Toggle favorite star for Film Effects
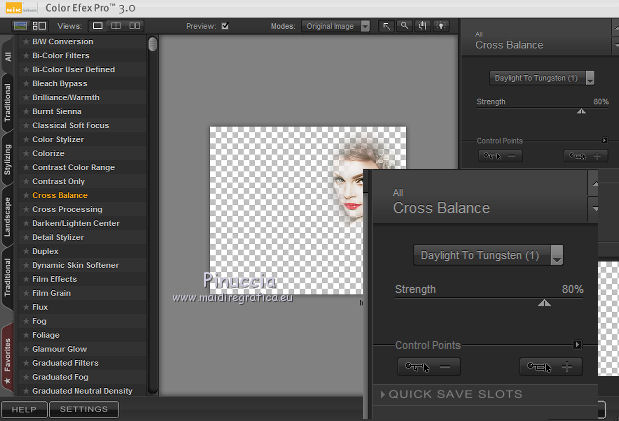The width and height of the screenshot is (619, 421). tap(26, 279)
